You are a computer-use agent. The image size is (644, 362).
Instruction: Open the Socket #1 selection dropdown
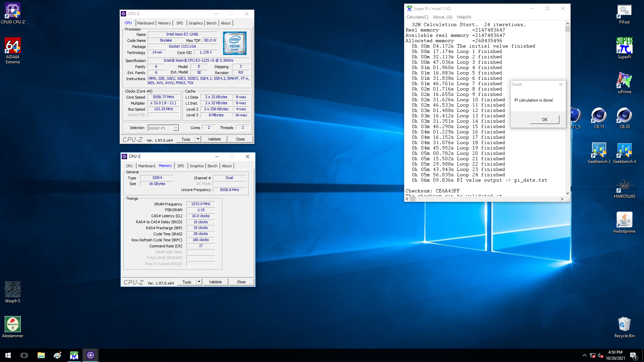[163, 128]
